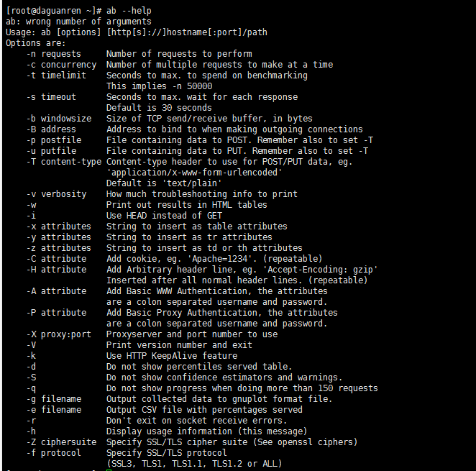476x471 pixels.
Task: Click the '-e filename' option text
Action: 54,410
